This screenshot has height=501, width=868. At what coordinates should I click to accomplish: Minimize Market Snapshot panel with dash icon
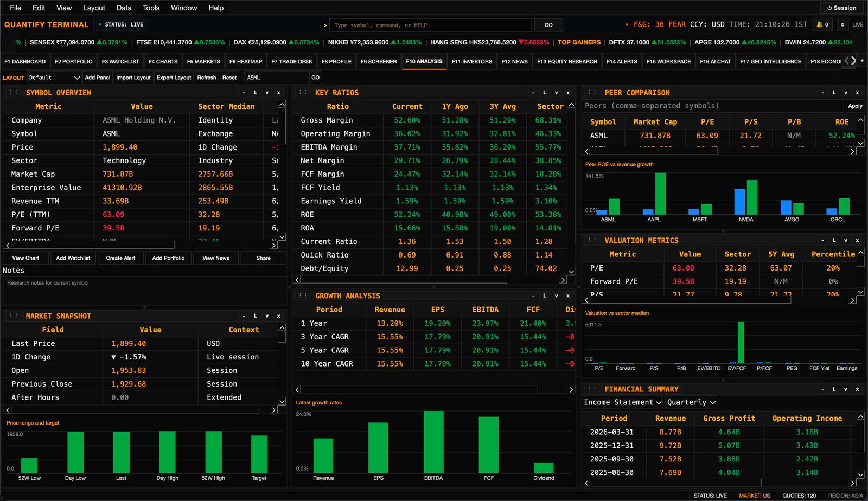(244, 316)
